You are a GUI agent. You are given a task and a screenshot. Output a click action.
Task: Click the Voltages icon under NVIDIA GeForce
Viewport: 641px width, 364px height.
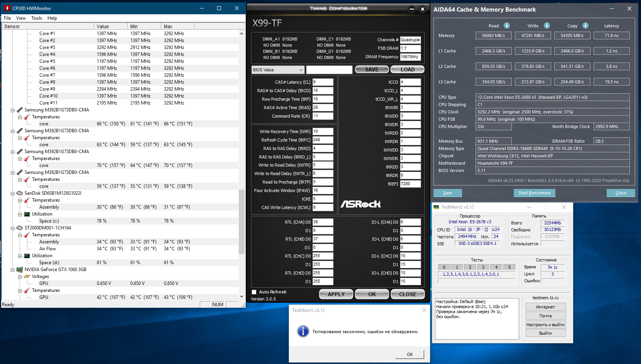click(x=27, y=276)
